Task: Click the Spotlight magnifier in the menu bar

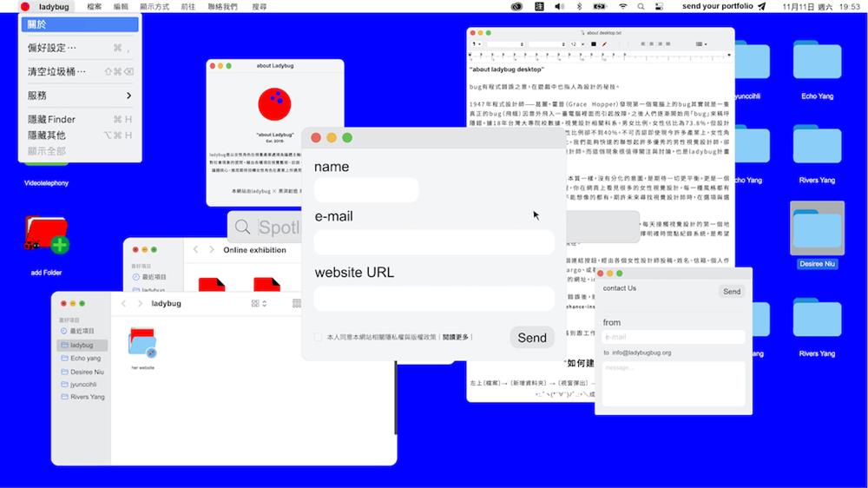Action: tap(641, 7)
